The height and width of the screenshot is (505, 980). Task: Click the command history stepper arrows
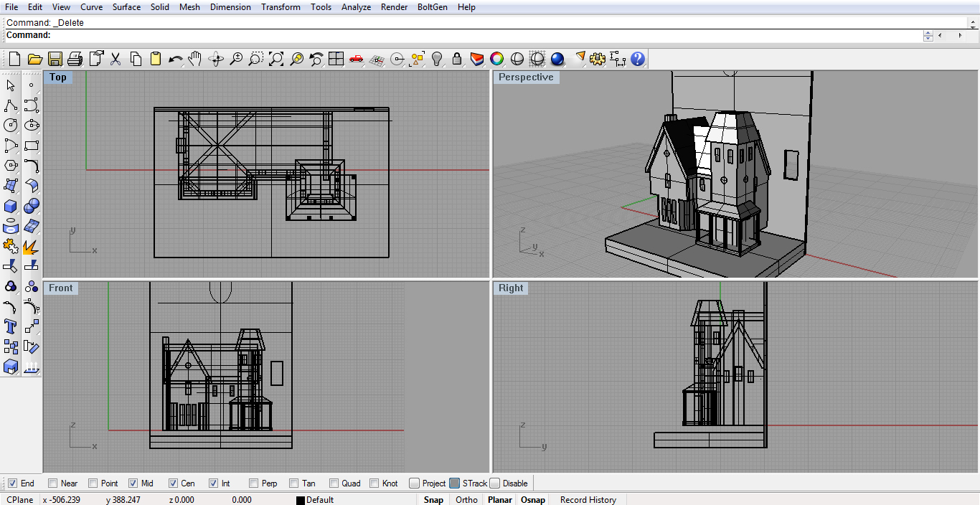(x=928, y=35)
